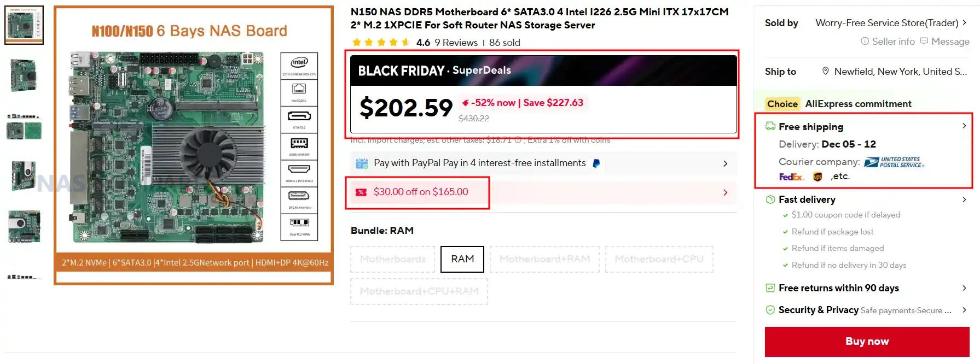The image size is (980, 364).
Task: Expand Free returns within 90 days
Action: [x=964, y=288]
